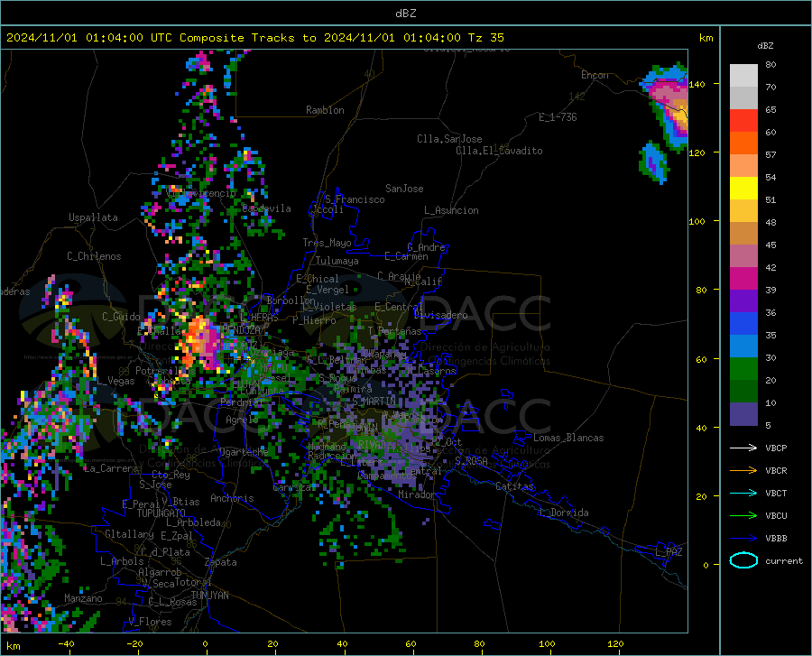Click the 'current' legend label
Viewport: 812px width, 656px height.
[x=784, y=560]
